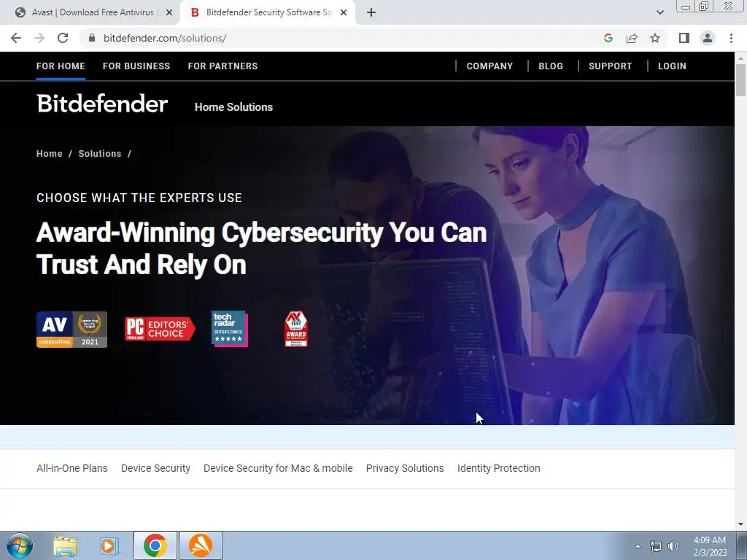Click the AV Comparatives 2021 badge

click(71, 330)
